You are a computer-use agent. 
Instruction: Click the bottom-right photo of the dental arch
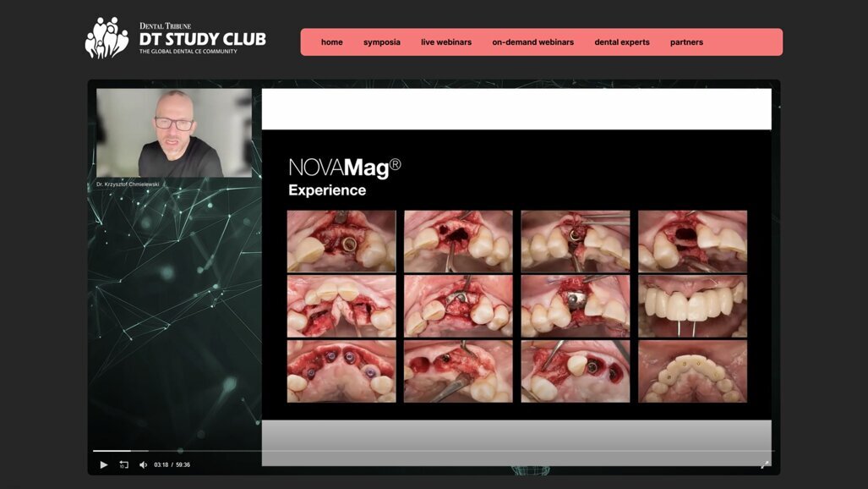(x=692, y=371)
